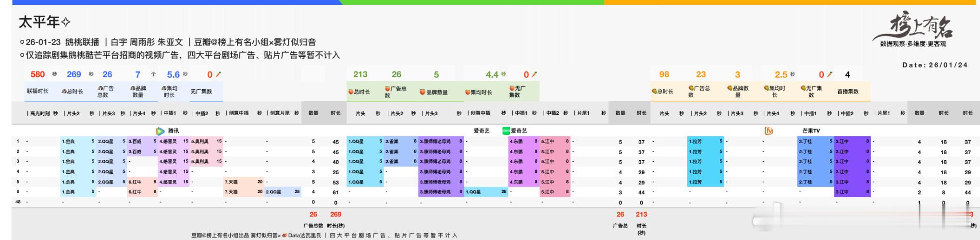
Task: Click 1.拉芳 cell in row 3
Action: coord(706,162)
